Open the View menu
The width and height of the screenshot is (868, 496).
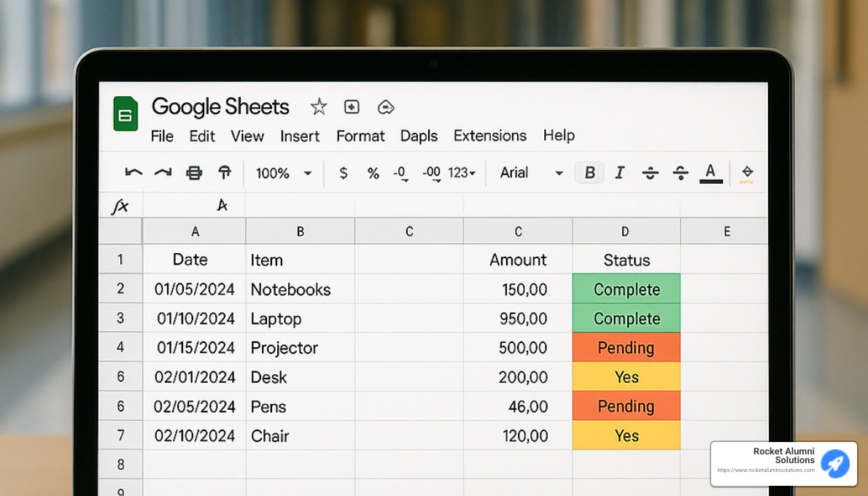coord(247,136)
